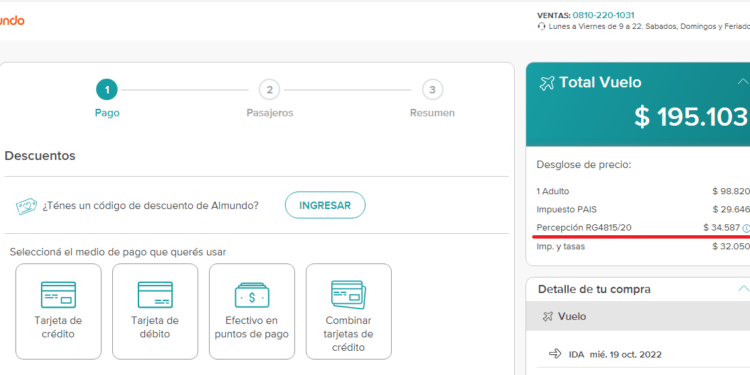The width and height of the screenshot is (750, 375).
Task: Select step 3 Resumen circle
Action: click(432, 89)
